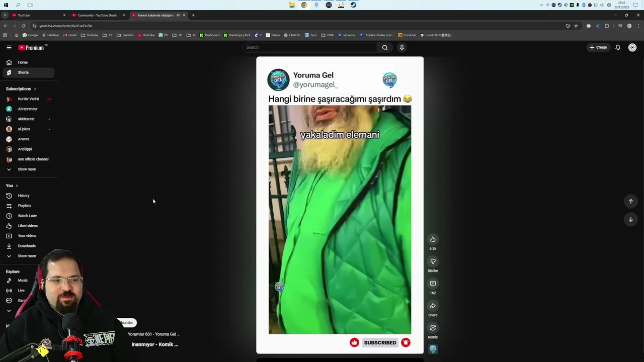644x362 pixels.
Task: Open Windows Start menu
Action: pos(6,5)
